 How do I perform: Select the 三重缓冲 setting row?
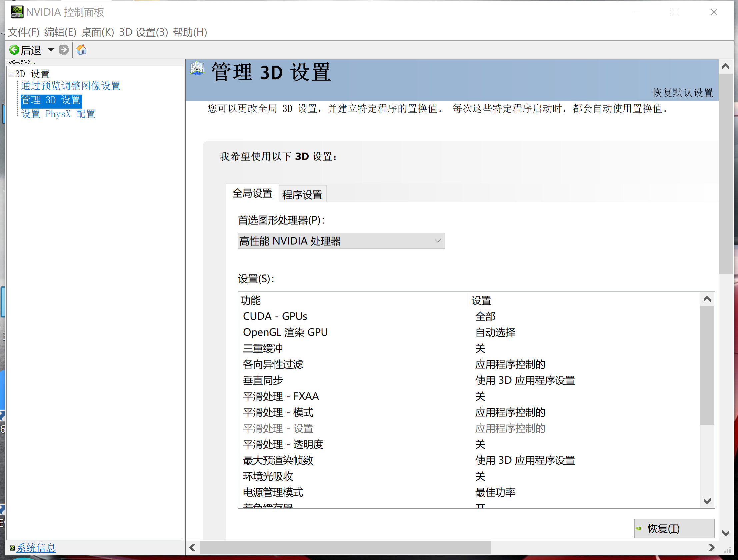[x=469, y=348]
